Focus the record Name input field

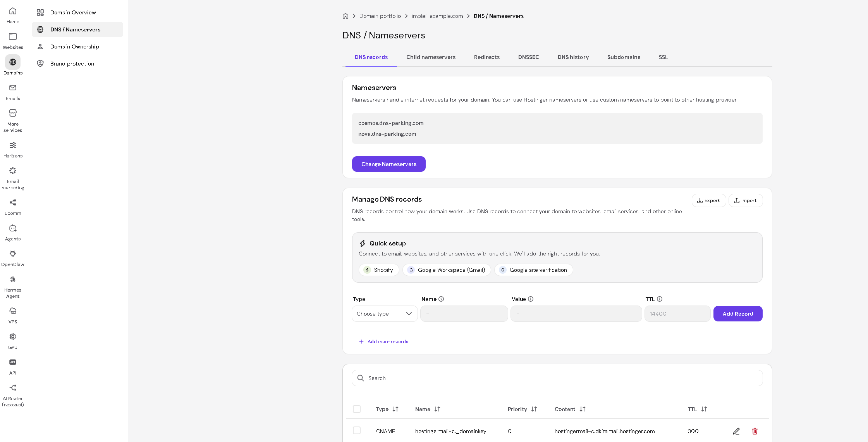click(x=464, y=314)
